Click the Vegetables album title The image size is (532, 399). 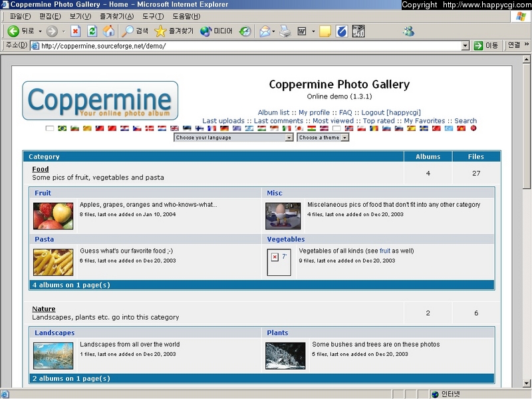coord(286,239)
